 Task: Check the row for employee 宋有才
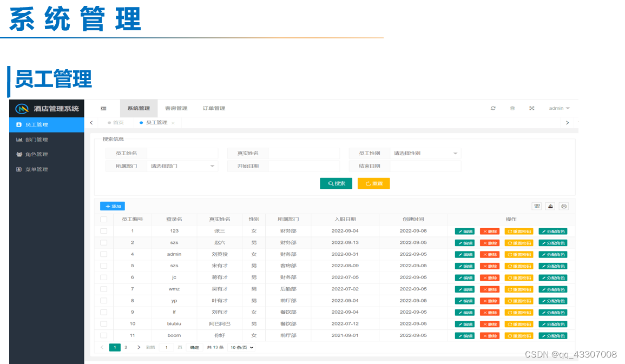[x=104, y=266]
